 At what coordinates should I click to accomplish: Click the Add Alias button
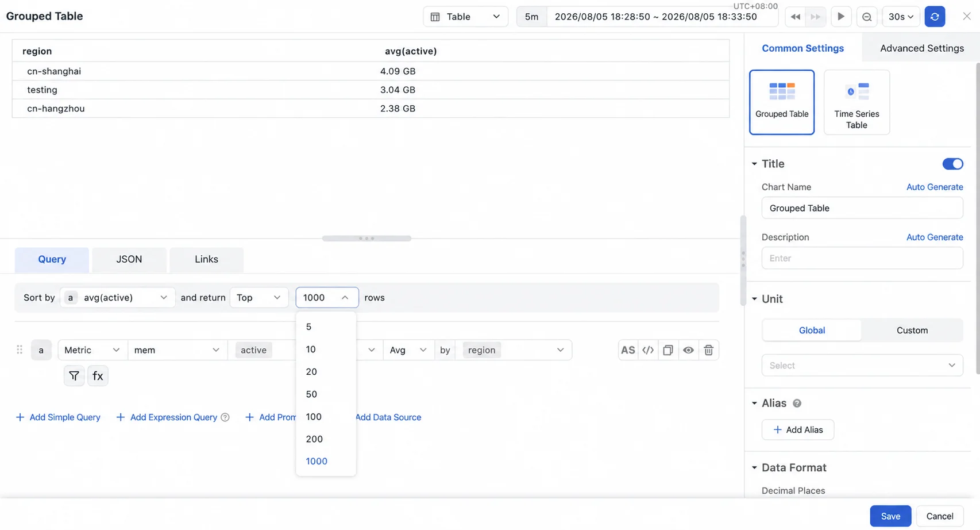pyautogui.click(x=797, y=430)
